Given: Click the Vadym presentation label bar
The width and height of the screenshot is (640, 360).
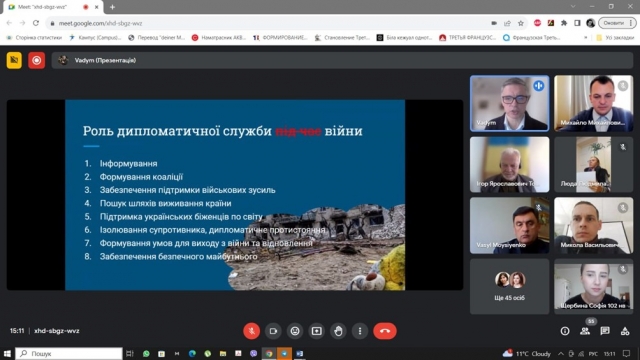Looking at the screenshot, I should pos(342,60).
